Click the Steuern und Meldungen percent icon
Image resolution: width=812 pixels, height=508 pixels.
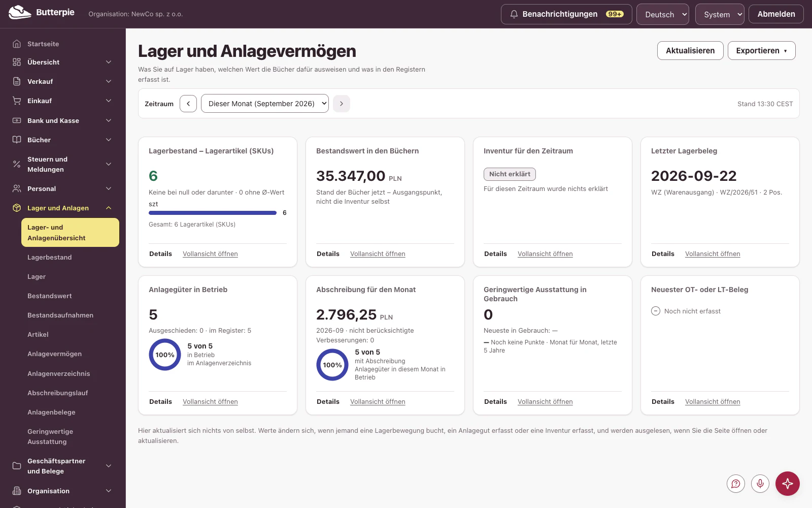pyautogui.click(x=17, y=164)
